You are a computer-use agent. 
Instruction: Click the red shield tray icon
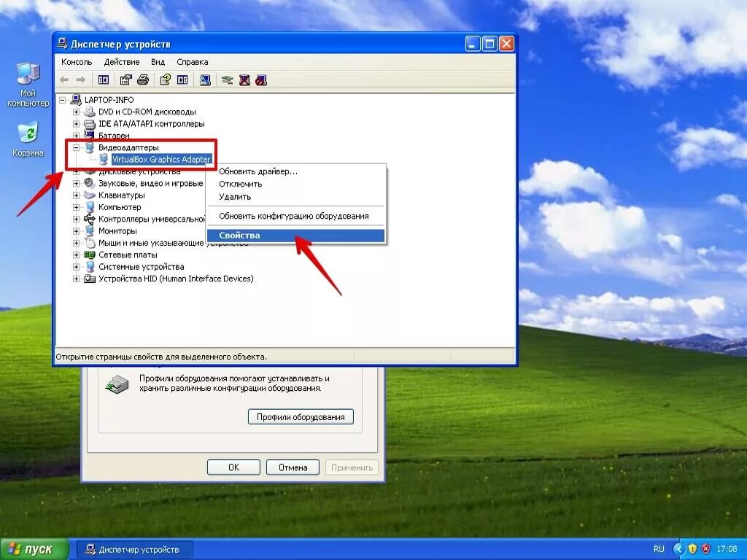pos(705,549)
